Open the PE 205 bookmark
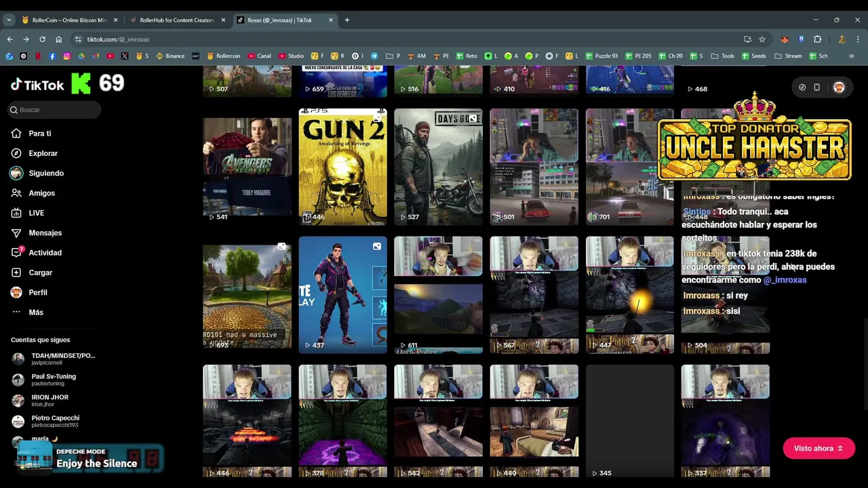The image size is (868, 488). 637,56
